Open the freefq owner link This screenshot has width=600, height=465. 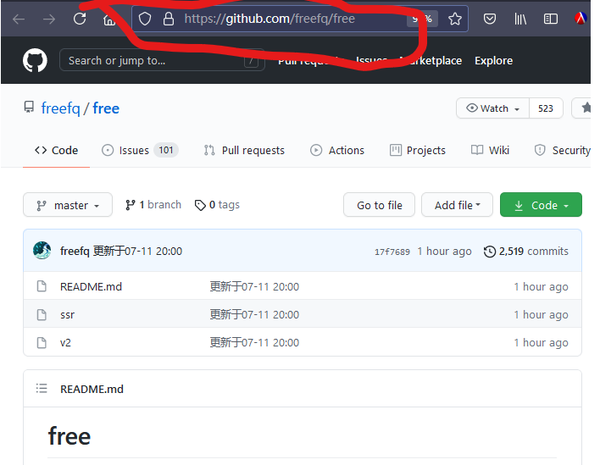60,108
